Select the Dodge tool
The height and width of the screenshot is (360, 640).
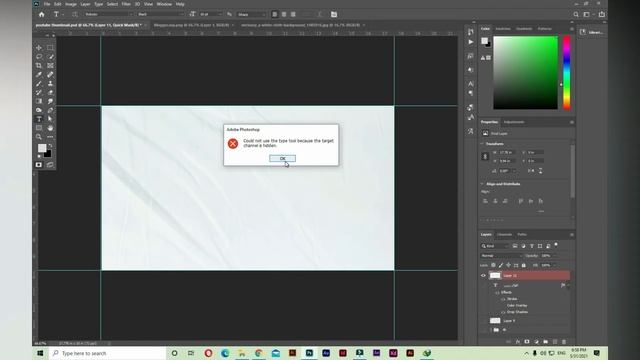39,110
